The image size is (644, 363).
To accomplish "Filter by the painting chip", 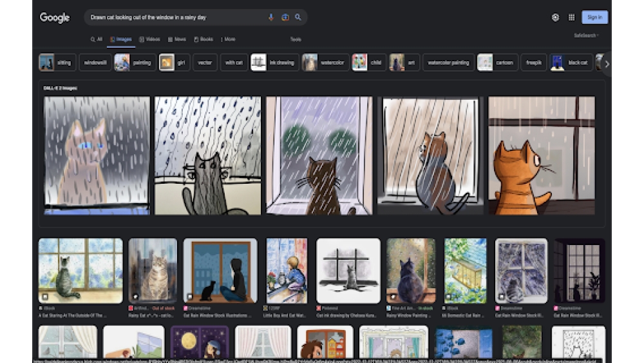I will tap(135, 63).
